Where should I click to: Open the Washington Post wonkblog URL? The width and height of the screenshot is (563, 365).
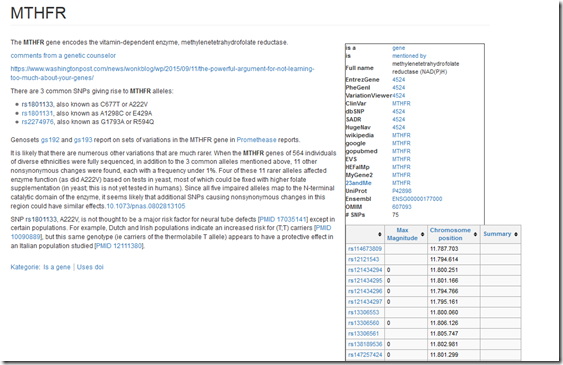coord(162,73)
